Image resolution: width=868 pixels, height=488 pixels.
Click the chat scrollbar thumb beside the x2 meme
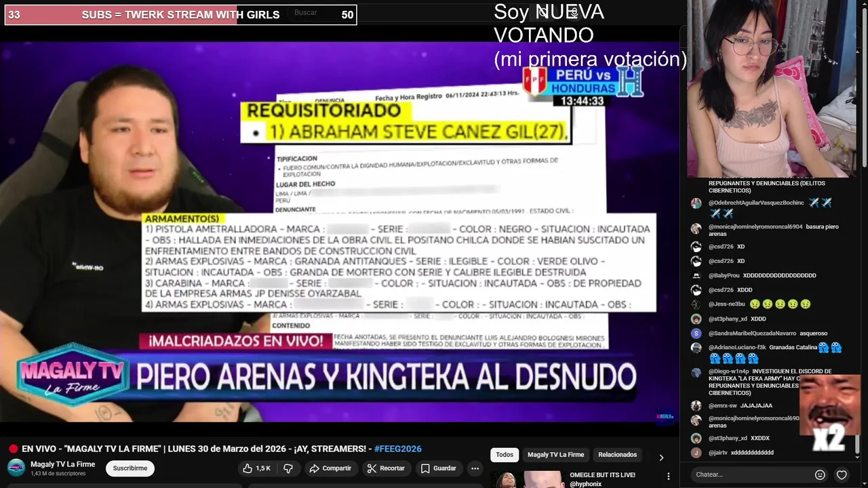[x=857, y=444]
